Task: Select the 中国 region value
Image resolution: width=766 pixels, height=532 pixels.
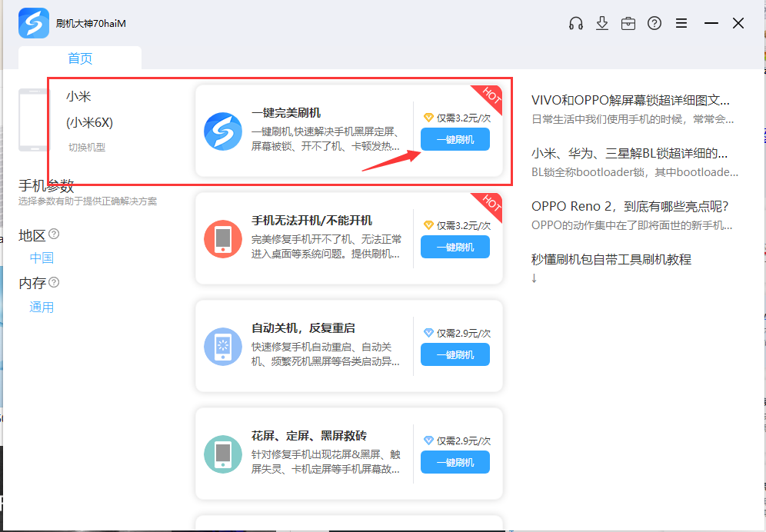Action: (42, 258)
